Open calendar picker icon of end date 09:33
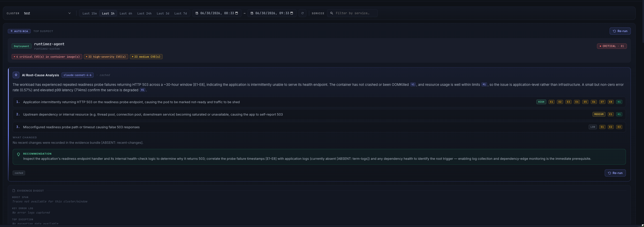The height and width of the screenshot is (227, 644). click(292, 13)
